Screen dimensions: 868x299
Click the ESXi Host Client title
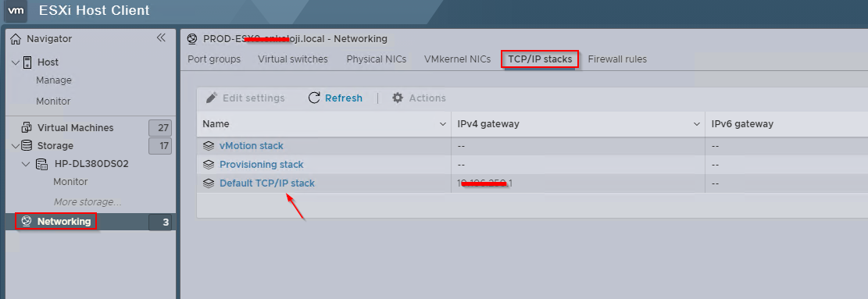(95, 10)
